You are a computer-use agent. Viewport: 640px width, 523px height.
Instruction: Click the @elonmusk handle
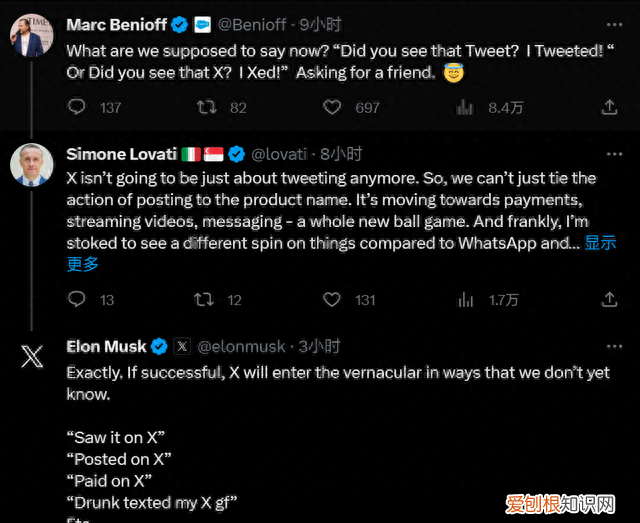243,346
